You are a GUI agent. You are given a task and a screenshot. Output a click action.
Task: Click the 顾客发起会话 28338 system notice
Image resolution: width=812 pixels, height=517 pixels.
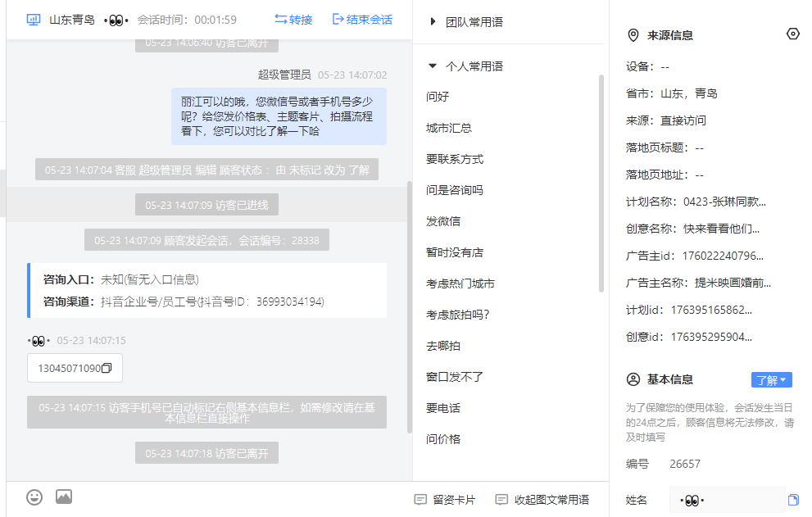tap(206, 240)
